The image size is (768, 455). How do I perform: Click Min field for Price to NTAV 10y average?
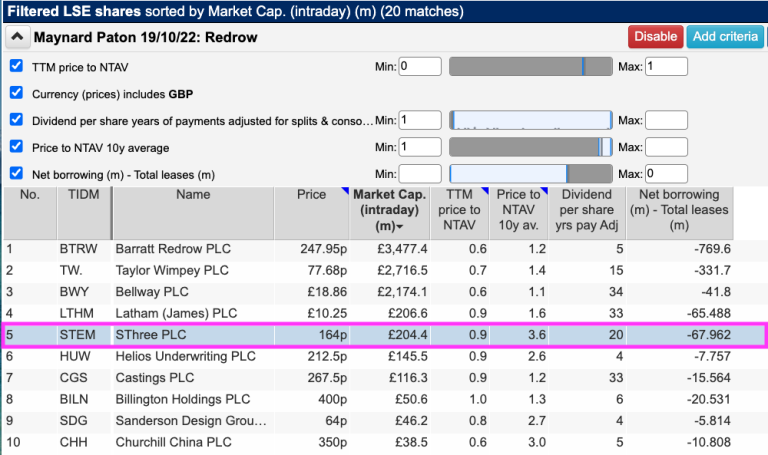point(420,147)
